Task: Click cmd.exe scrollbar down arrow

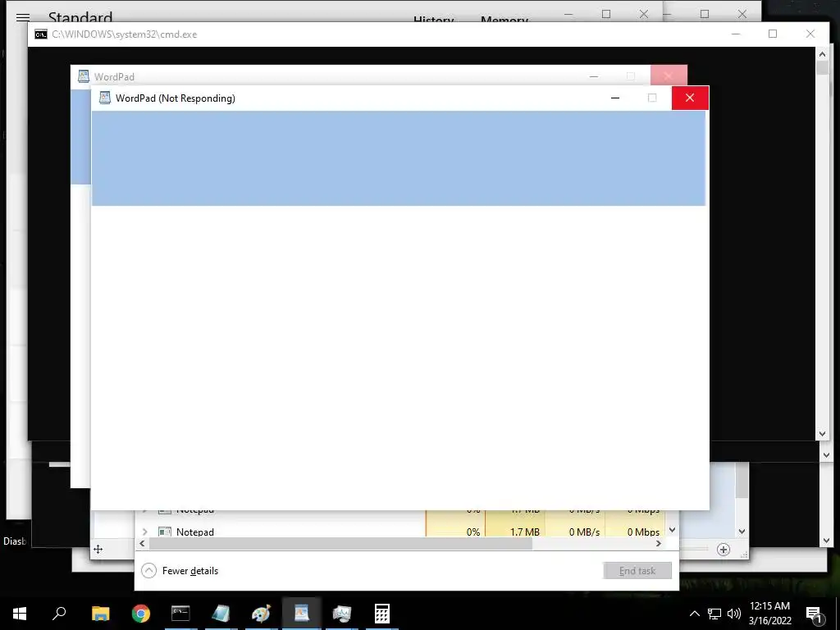Action: click(x=822, y=434)
